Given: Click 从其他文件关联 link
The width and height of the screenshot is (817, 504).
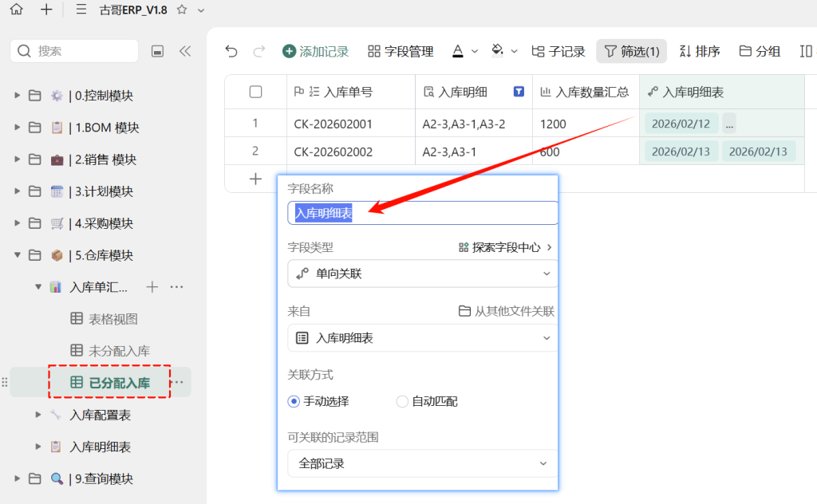Looking at the screenshot, I should [507, 311].
